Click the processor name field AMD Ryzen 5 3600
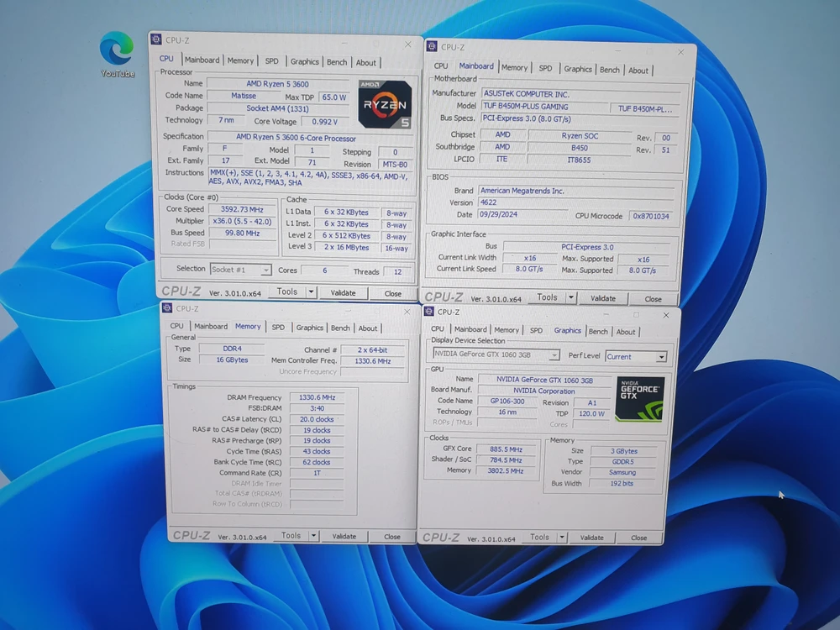The height and width of the screenshot is (630, 840). tap(277, 83)
